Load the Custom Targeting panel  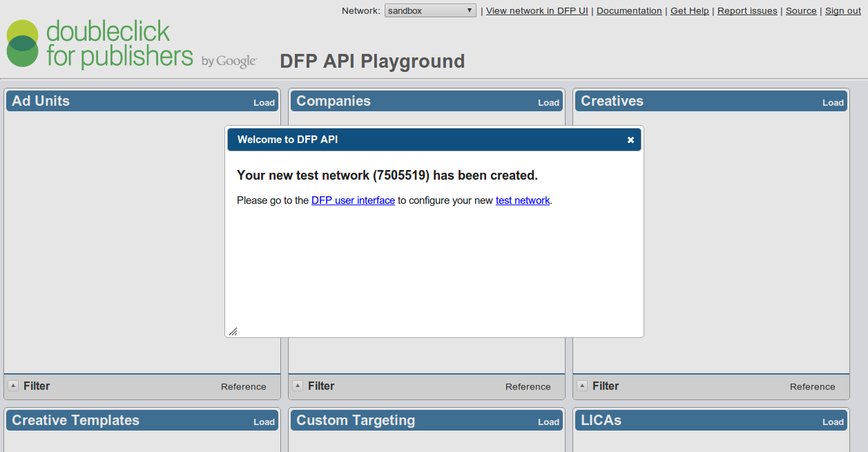point(548,422)
